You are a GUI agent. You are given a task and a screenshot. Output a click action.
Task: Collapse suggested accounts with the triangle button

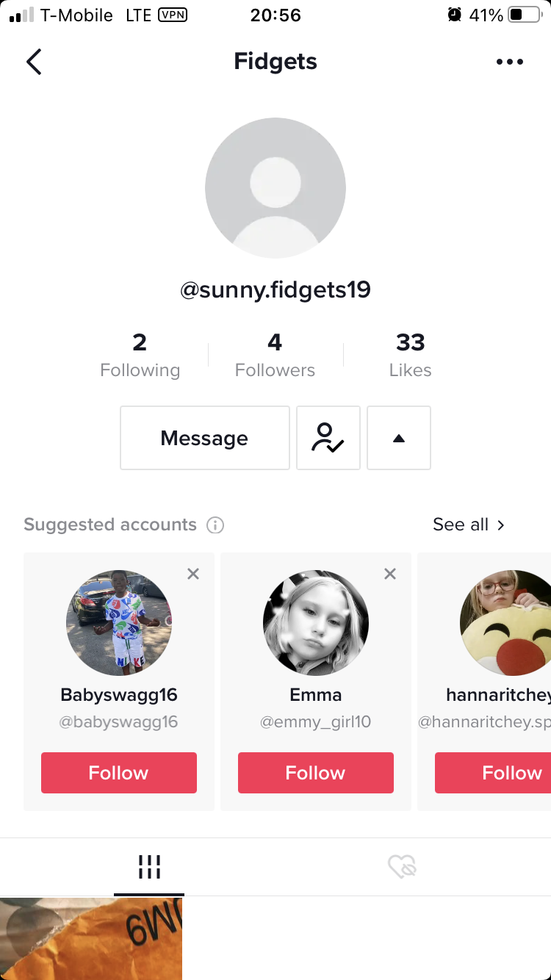pos(399,438)
